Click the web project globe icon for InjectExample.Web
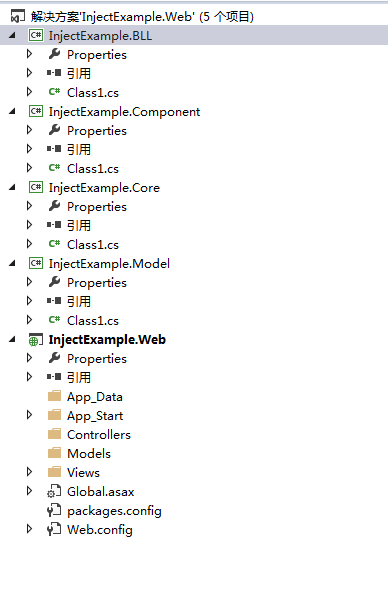This screenshot has width=388, height=589. click(36, 340)
